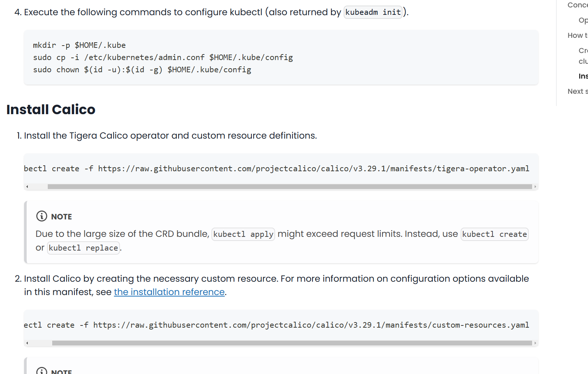Screen dimensions: 588x374
Task: Click the 'sudo chown $(id -u):$(id -g)' line
Action: (142, 70)
